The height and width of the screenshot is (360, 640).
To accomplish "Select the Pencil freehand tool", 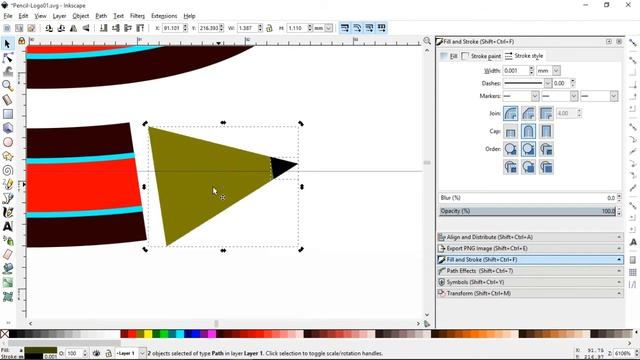I will point(7,184).
